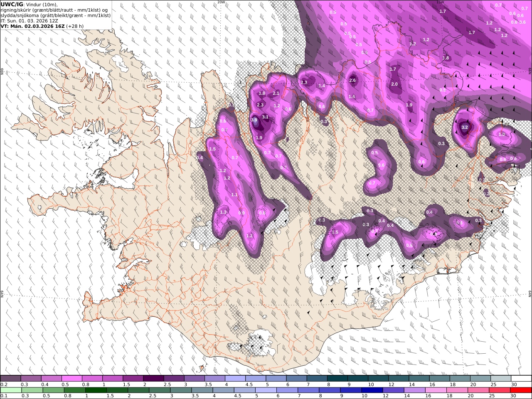Pick the 25–30 crimson rain legend swatch
Image resolution: width=532 pixels, height=399 pixels.
pos(499,390)
